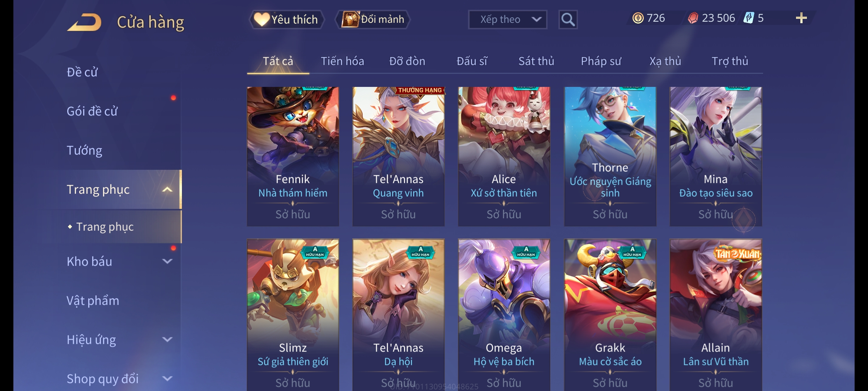Tap the golden back arrow icon
This screenshot has width=868, height=391.
pyautogui.click(x=84, y=22)
